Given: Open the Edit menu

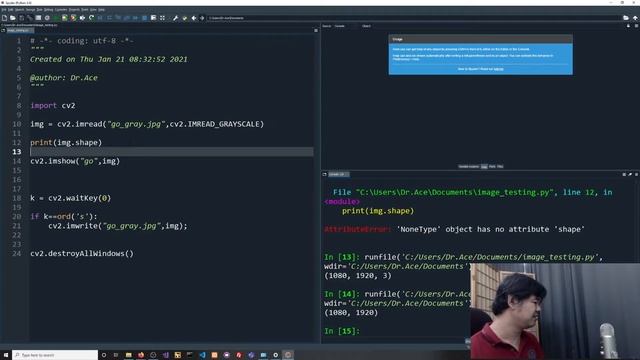Looking at the screenshot, I should coord(11,9).
